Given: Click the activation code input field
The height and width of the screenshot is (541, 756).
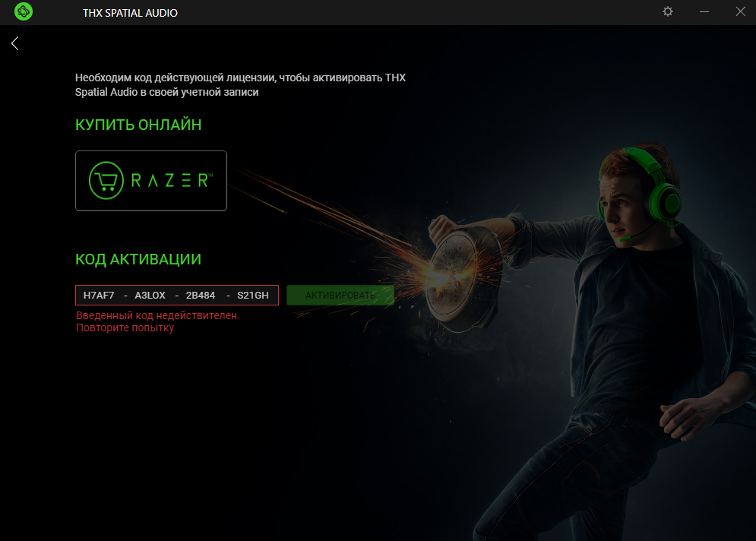Looking at the screenshot, I should click(177, 295).
